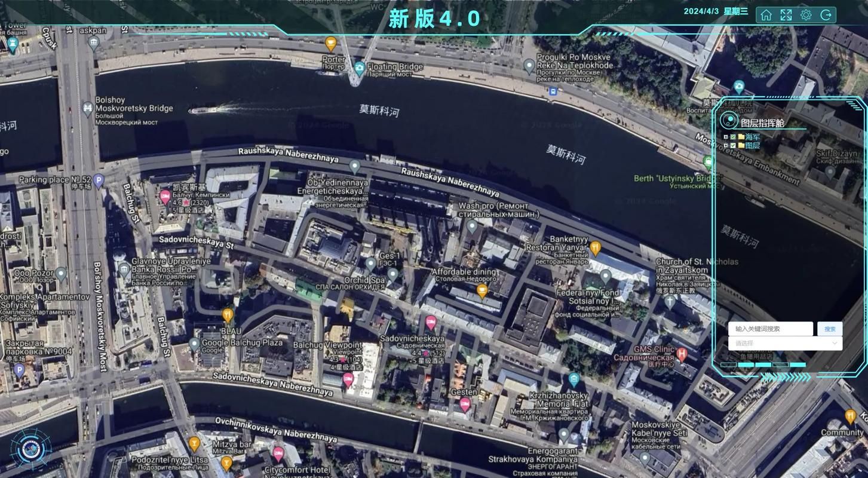
Task: Uncheck the 海军 layer checkbox
Action: tap(733, 137)
